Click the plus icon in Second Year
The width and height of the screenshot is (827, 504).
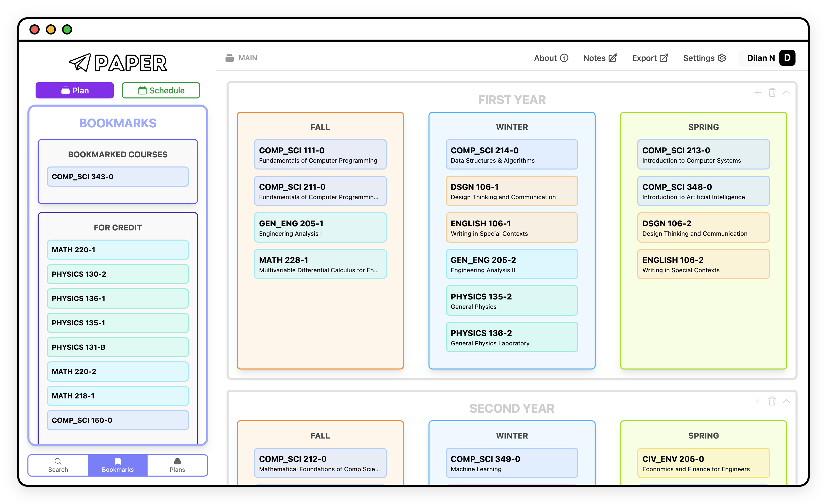[757, 401]
